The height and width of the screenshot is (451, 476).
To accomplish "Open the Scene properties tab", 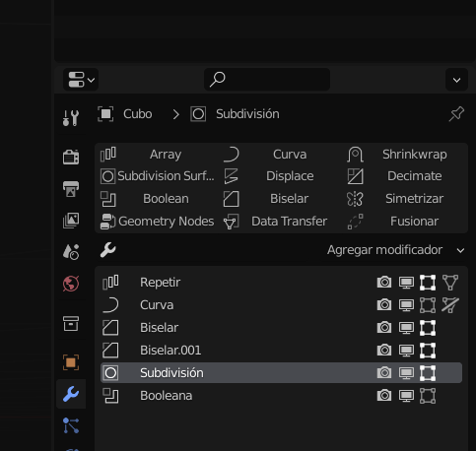I will point(71,252).
